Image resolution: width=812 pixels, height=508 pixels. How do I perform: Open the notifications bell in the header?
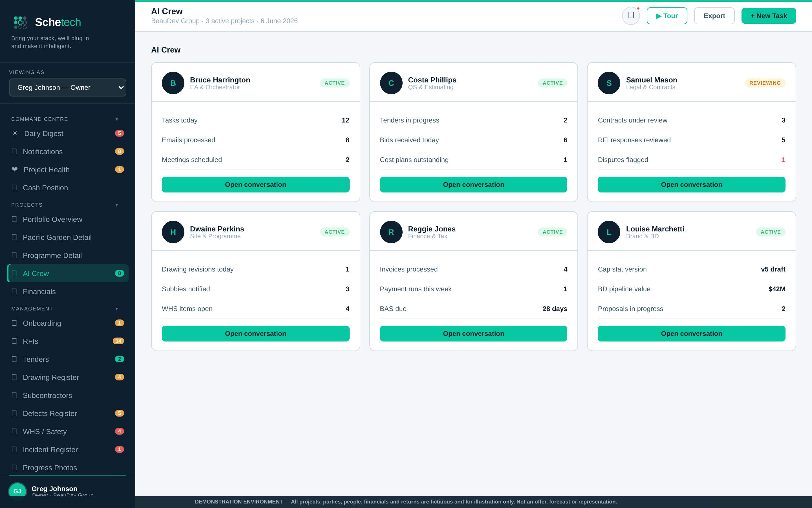[x=631, y=16]
